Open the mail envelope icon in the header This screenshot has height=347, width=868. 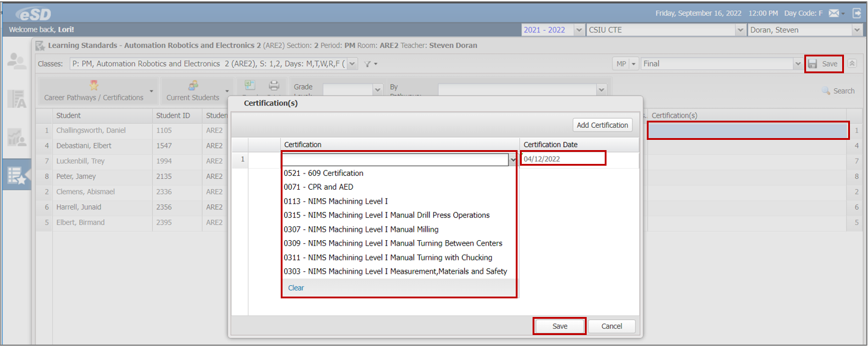tap(834, 13)
